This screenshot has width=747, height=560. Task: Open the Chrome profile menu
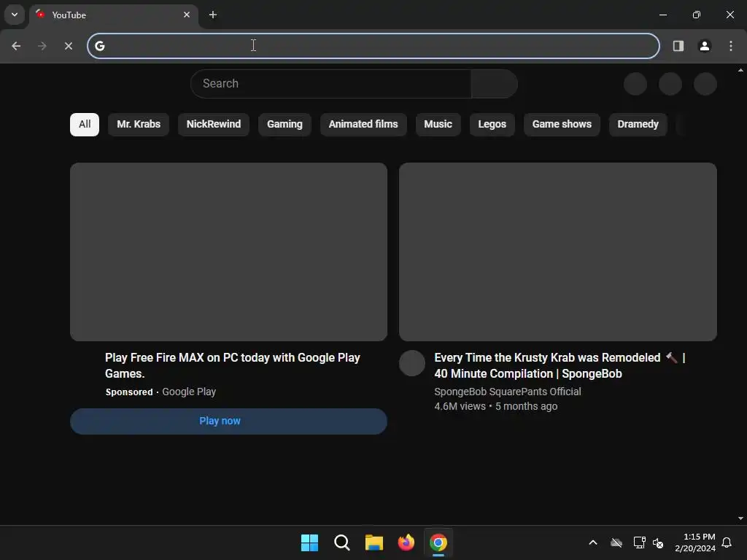(704, 46)
